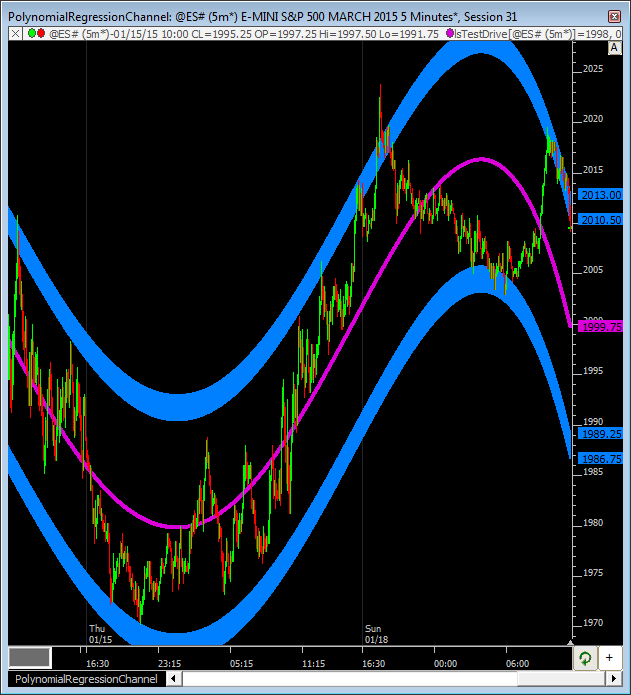Click the green circle status dot
The height and width of the screenshot is (695, 631).
[30, 33]
